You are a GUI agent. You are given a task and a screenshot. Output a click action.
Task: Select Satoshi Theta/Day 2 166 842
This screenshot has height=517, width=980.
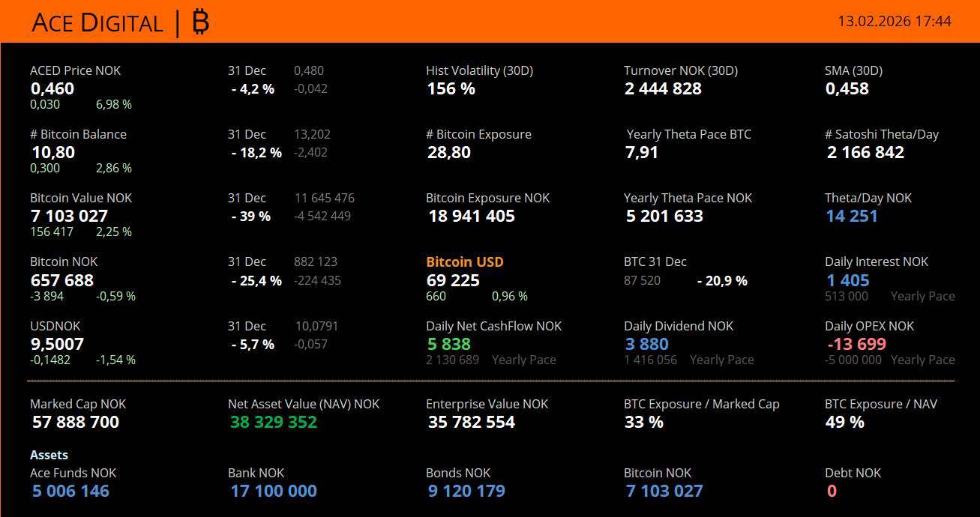tap(866, 152)
